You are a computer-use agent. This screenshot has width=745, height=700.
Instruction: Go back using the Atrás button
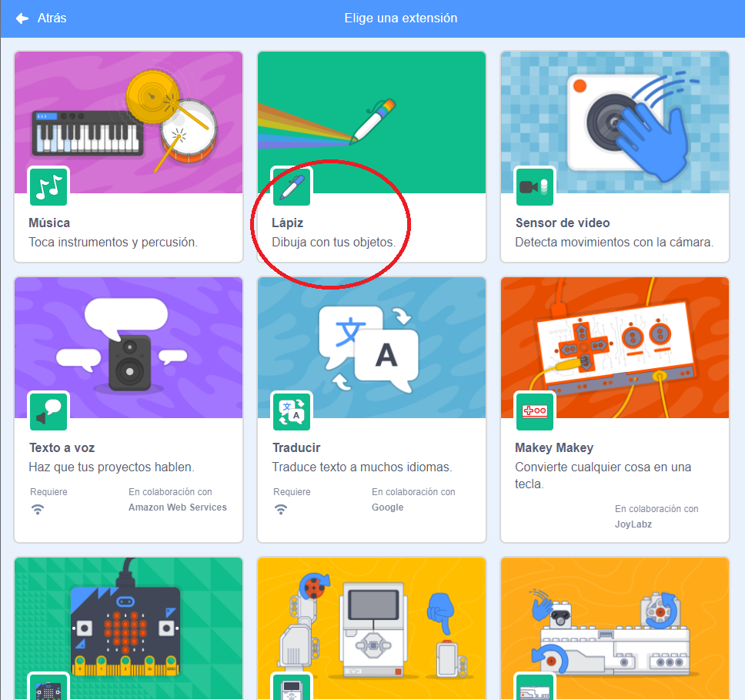click(x=51, y=18)
